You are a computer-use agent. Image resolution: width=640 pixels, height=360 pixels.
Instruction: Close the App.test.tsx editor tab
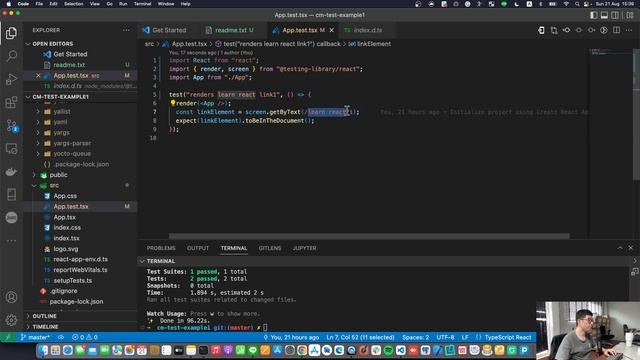point(331,30)
